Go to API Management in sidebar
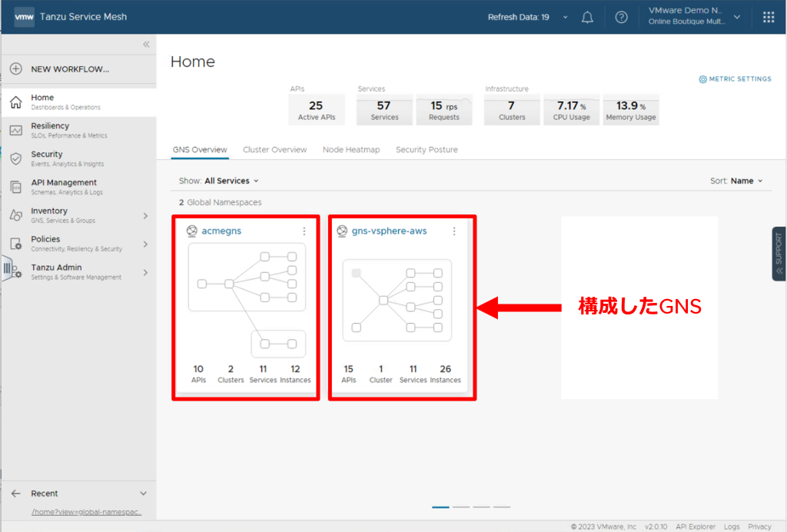The image size is (787, 532). (79, 188)
